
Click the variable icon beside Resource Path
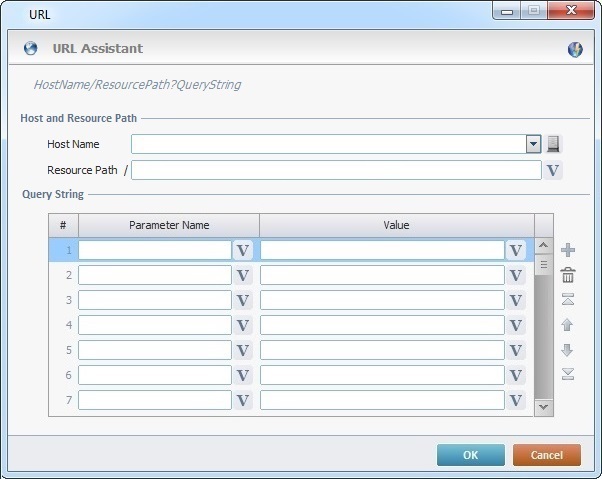pyautogui.click(x=552, y=170)
